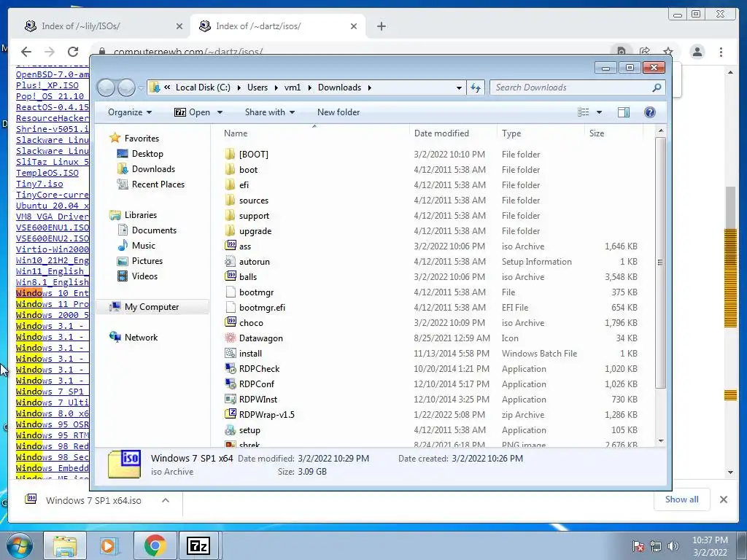Refresh the Downloads folder address bar
Image resolution: width=747 pixels, height=560 pixels.
pos(476,87)
